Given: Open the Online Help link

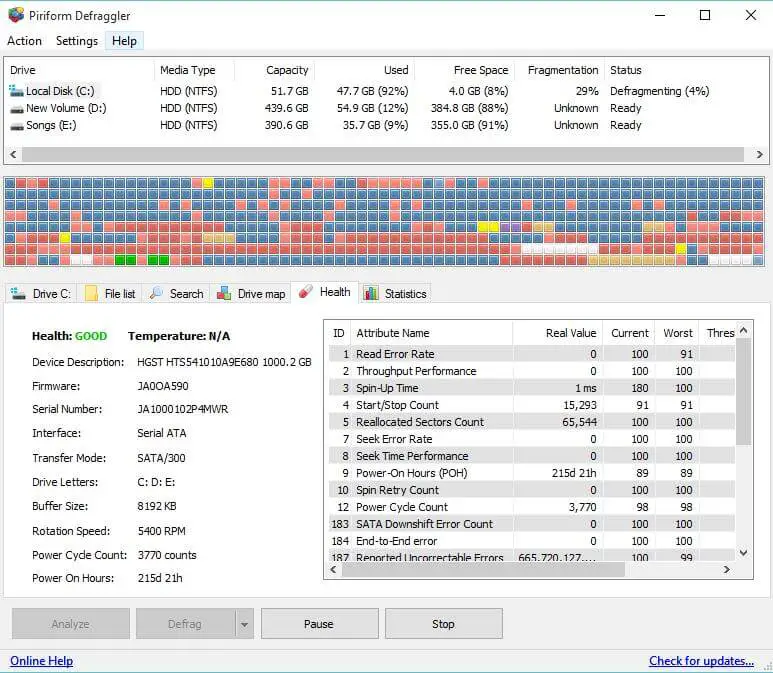Looking at the screenshot, I should pos(41,661).
